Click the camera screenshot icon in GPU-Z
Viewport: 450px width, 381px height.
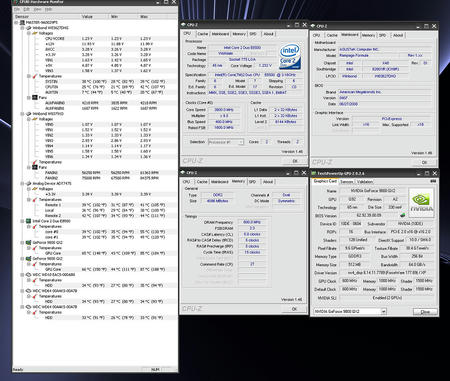pos(433,181)
